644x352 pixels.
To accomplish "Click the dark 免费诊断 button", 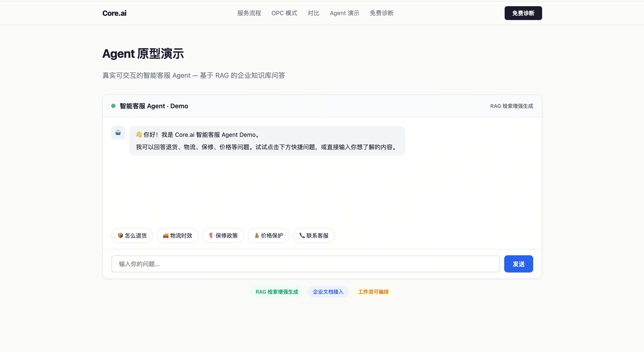I will pyautogui.click(x=523, y=13).
